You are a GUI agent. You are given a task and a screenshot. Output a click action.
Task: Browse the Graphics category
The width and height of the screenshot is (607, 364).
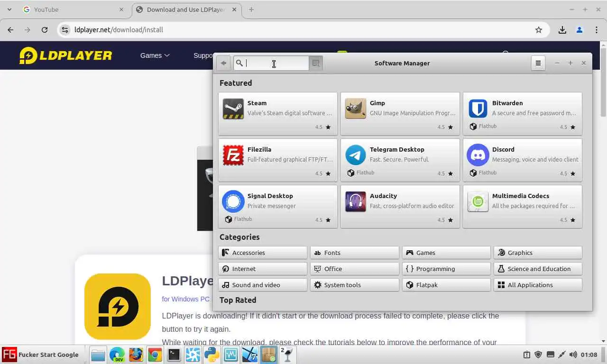[x=538, y=253]
